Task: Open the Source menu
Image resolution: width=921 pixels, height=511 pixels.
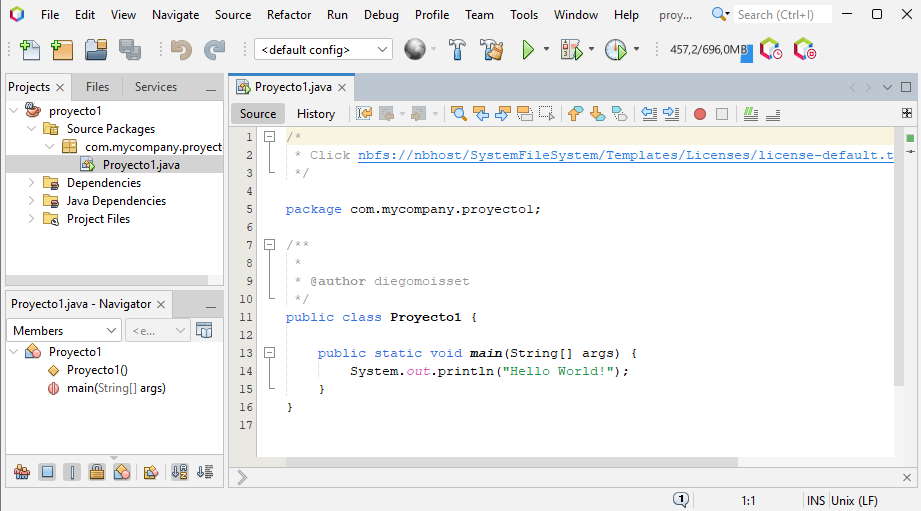Action: coord(233,15)
